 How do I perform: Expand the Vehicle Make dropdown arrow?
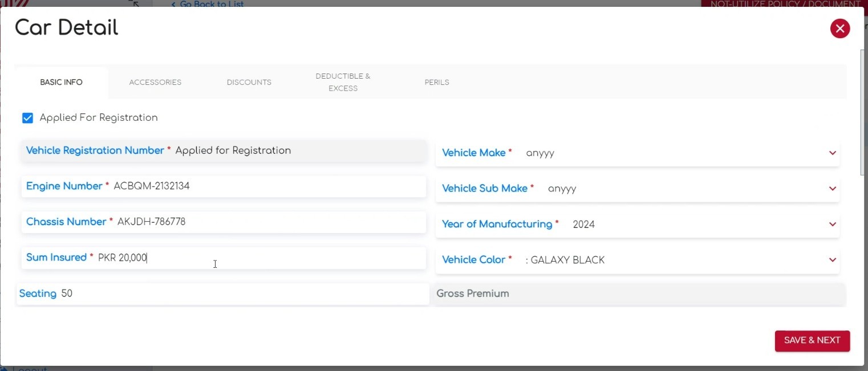coord(832,153)
